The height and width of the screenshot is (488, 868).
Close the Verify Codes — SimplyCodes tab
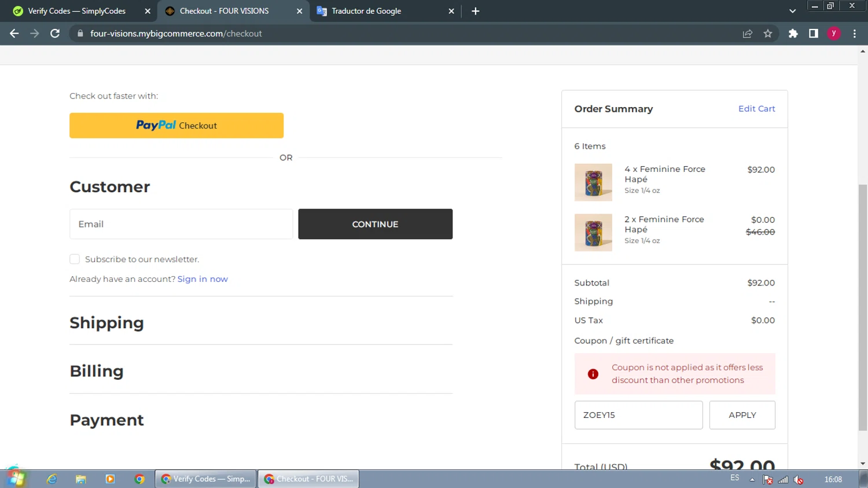[x=148, y=11]
